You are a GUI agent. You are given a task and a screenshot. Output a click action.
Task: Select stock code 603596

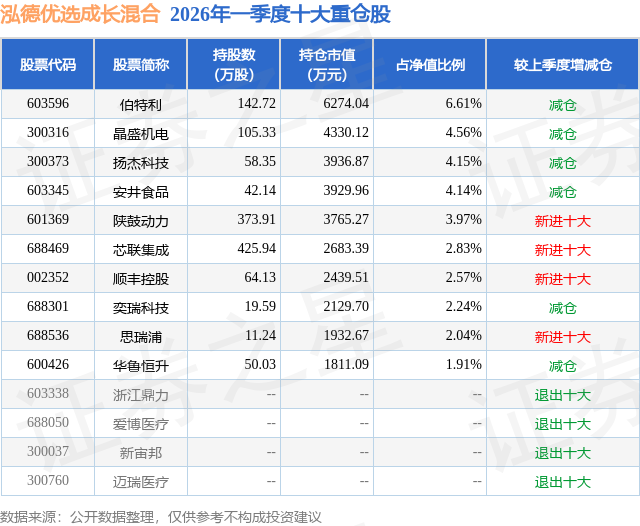click(x=48, y=104)
